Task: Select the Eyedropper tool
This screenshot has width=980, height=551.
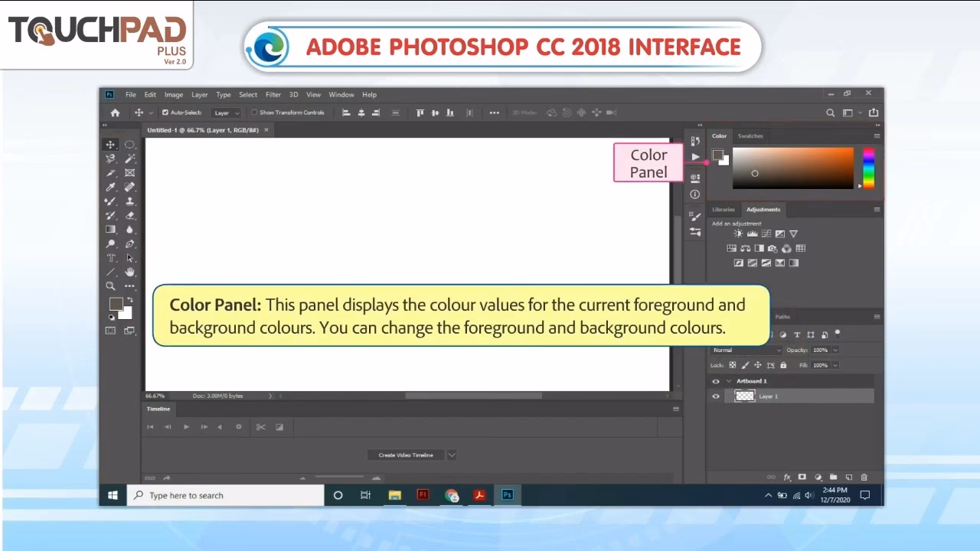Action: (x=110, y=186)
